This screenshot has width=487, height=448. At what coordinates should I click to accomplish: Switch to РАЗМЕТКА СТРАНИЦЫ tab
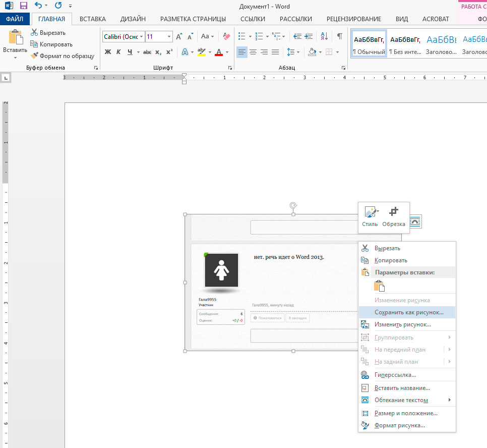(193, 19)
